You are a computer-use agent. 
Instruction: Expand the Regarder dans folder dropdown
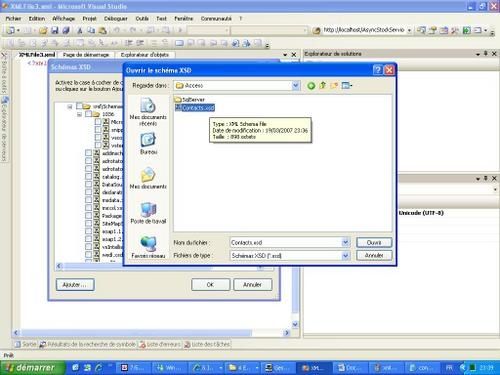[x=296, y=86]
